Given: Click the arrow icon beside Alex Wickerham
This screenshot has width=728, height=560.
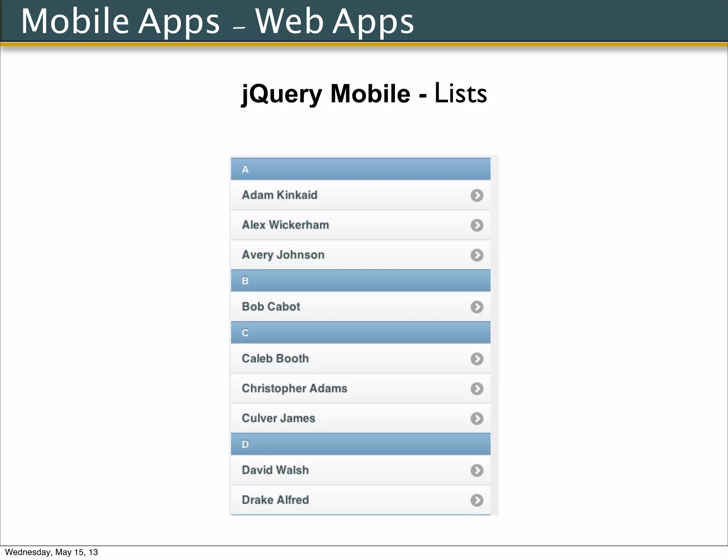Looking at the screenshot, I should [477, 225].
